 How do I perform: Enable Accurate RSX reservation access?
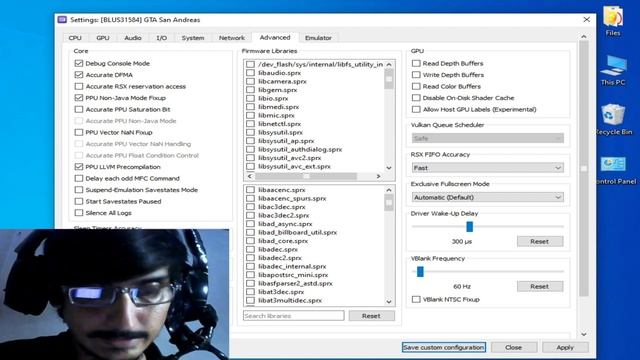79,86
